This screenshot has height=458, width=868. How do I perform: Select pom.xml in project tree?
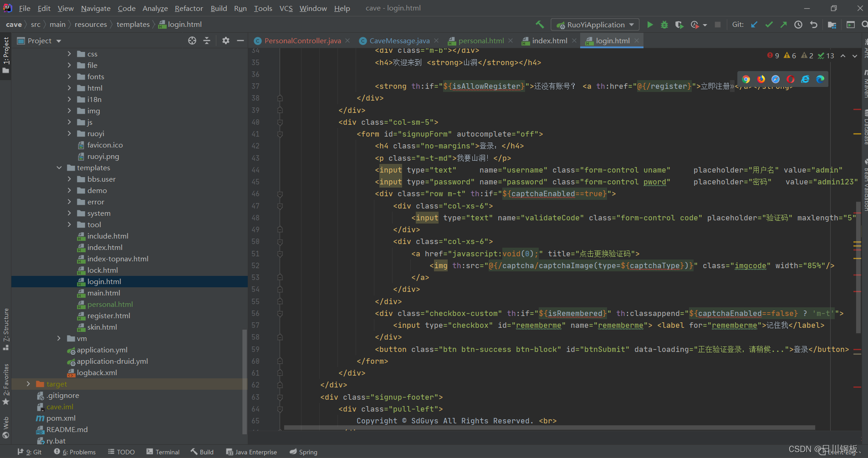61,418
